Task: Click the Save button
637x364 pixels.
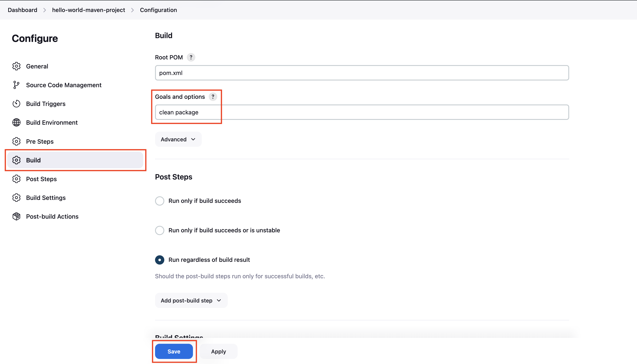Action: coord(174,352)
